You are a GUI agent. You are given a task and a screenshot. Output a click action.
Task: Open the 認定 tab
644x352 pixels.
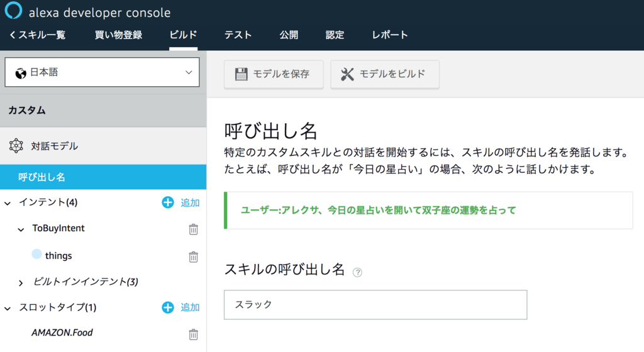click(x=335, y=35)
